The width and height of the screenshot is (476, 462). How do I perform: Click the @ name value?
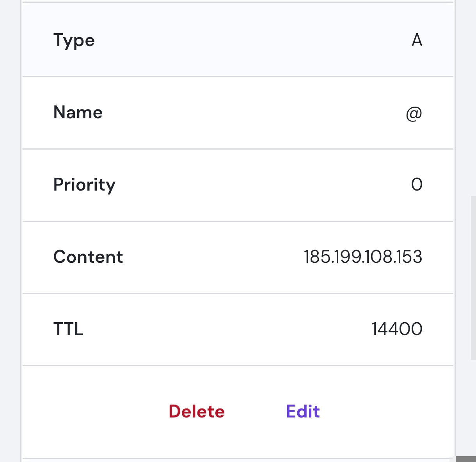[414, 113]
